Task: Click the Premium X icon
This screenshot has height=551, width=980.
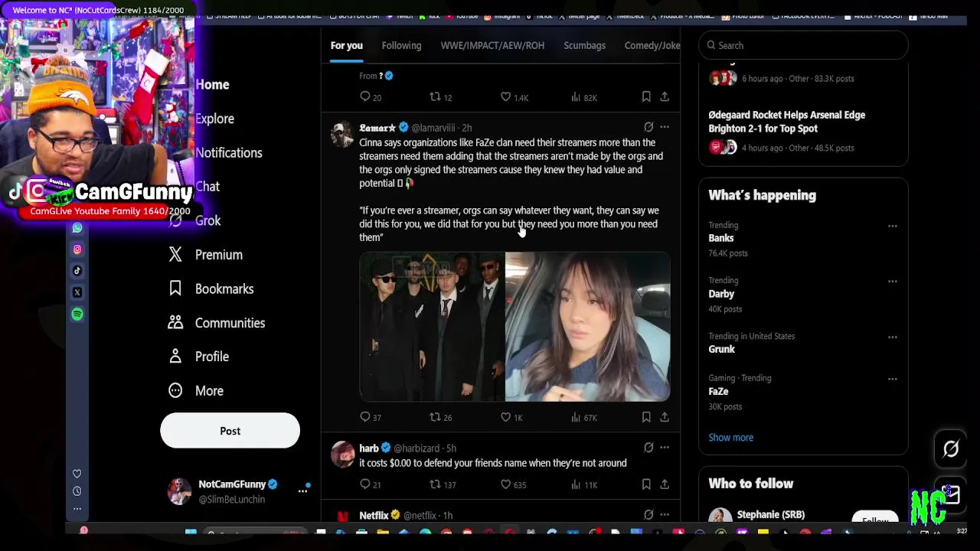Action: [175, 255]
